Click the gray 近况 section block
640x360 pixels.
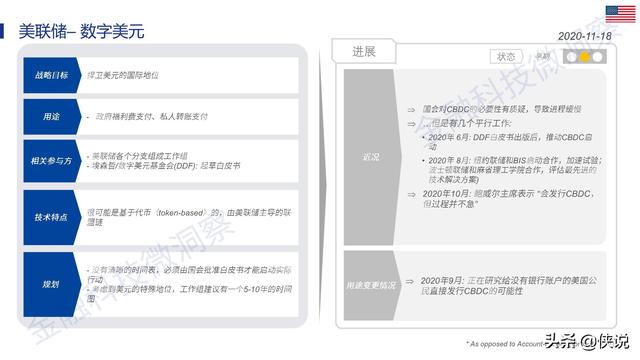pyautogui.click(x=372, y=157)
